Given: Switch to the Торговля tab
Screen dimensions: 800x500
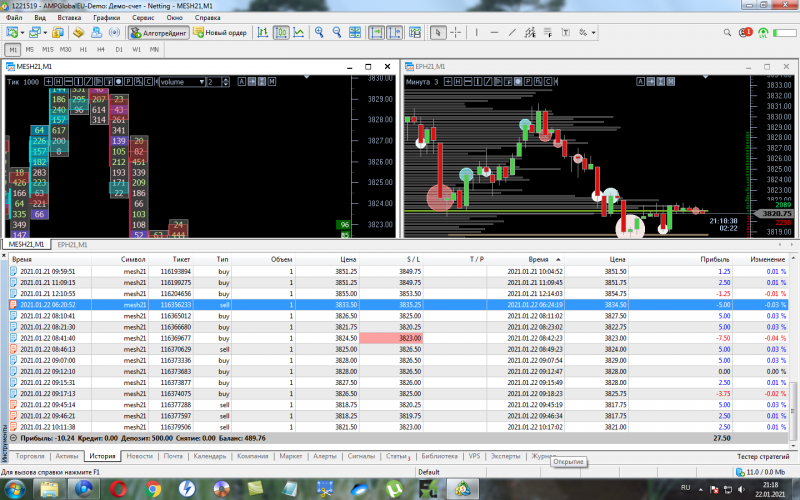Looking at the screenshot, I should 30,456.
